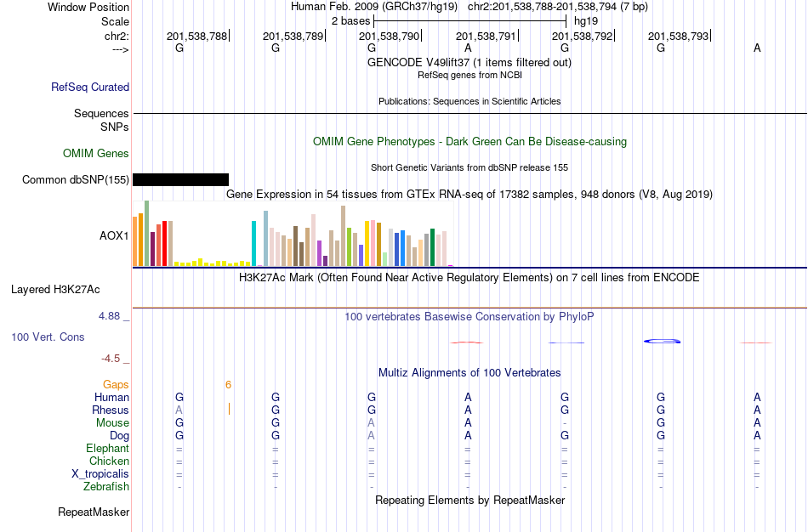Click the RefSeq genes from NCBI title
The image size is (808, 532).
click(470, 75)
